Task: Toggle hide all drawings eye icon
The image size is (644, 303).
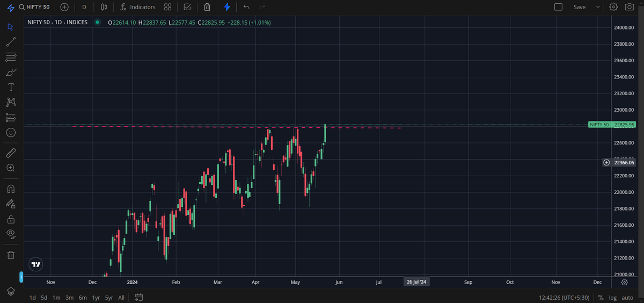Action: [11, 234]
